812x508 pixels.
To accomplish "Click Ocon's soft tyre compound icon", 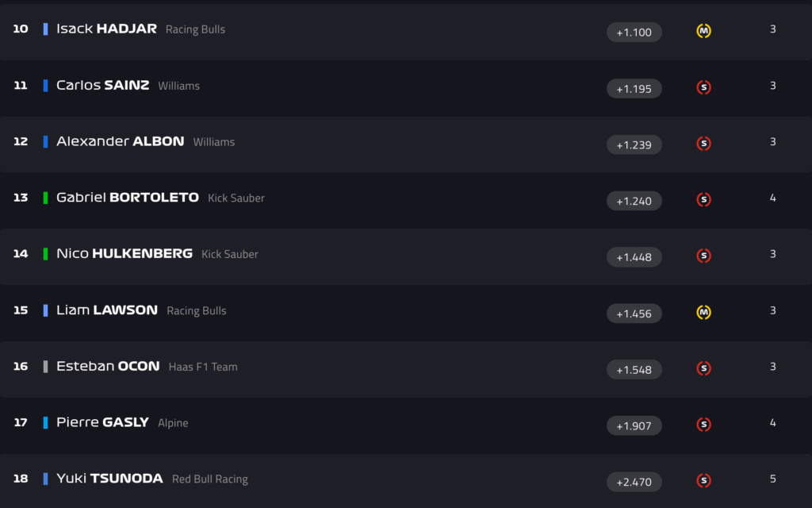I will [703, 368].
